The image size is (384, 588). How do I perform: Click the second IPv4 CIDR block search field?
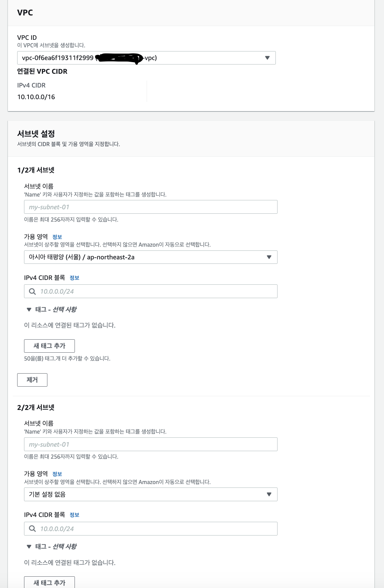pos(150,529)
